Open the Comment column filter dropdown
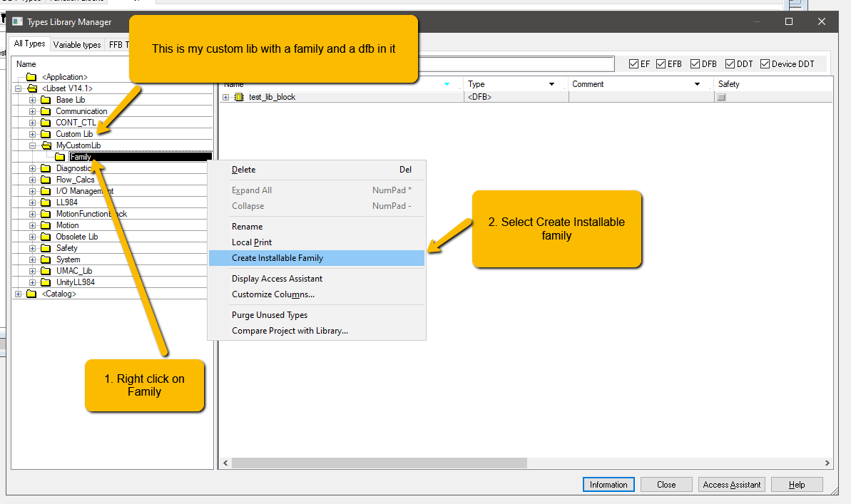Screen dimensions: 851x504 698,84
